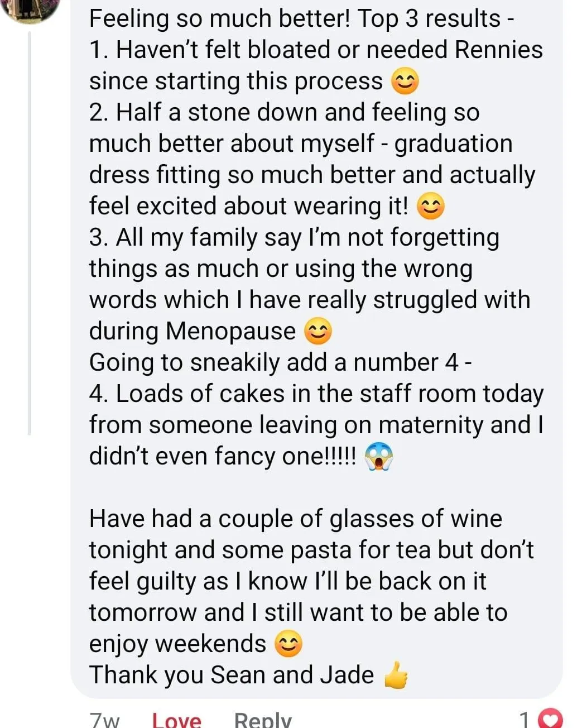Click the Love reaction button
582x728 pixels.
(x=176, y=720)
